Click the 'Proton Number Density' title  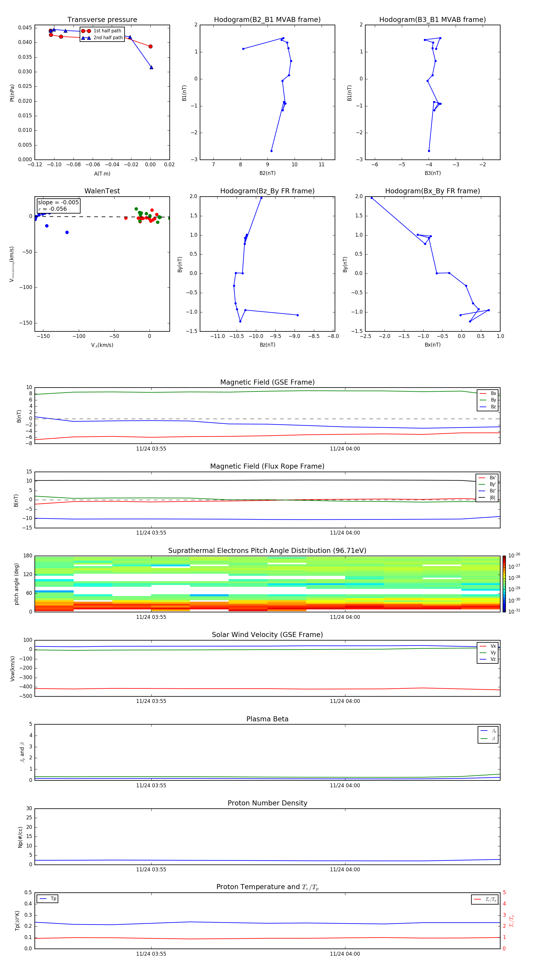pyautogui.click(x=267, y=803)
